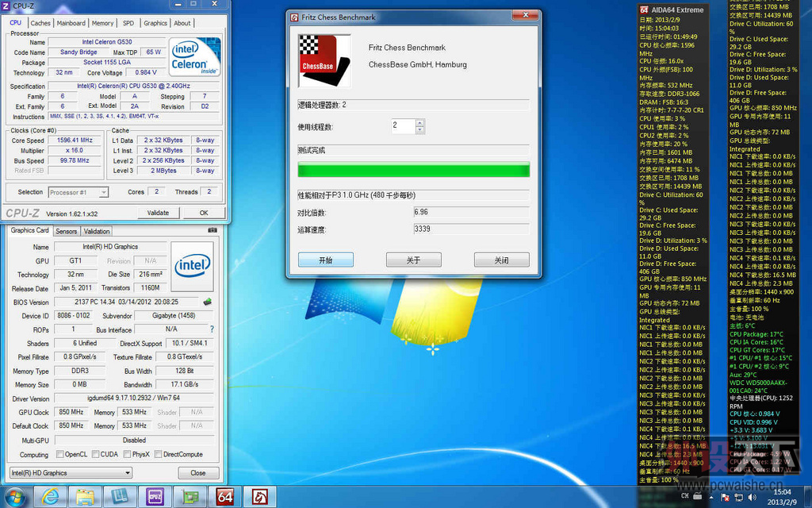Switch to the CPU-Z taskbar icon
The image size is (812, 508).
click(155, 497)
